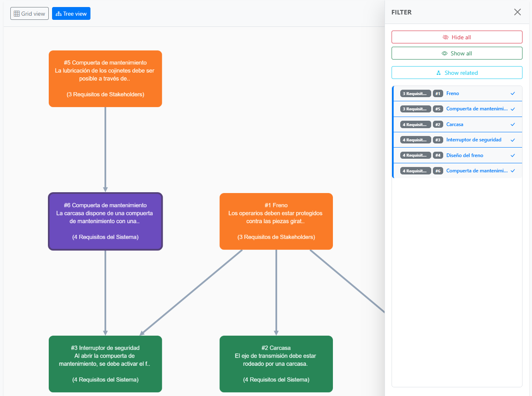Toggle checkmark for Freno filter item
Screen dimensions: 532x396
click(x=513, y=93)
